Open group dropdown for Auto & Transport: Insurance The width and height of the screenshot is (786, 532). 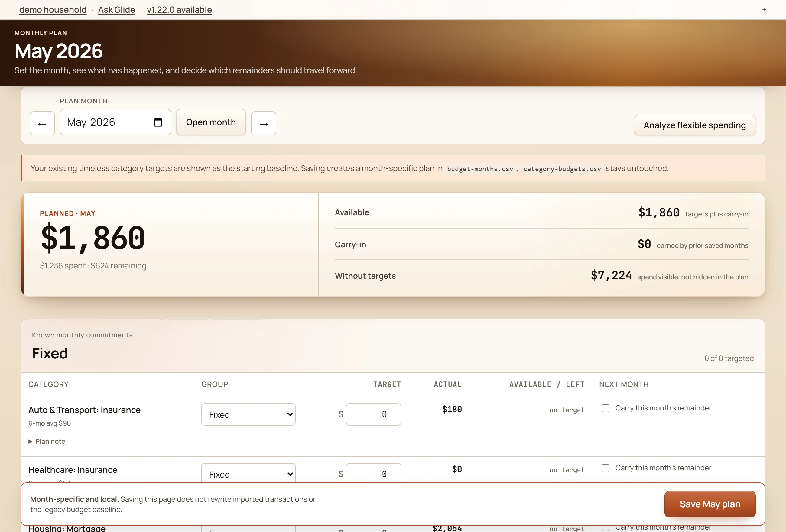coord(248,414)
